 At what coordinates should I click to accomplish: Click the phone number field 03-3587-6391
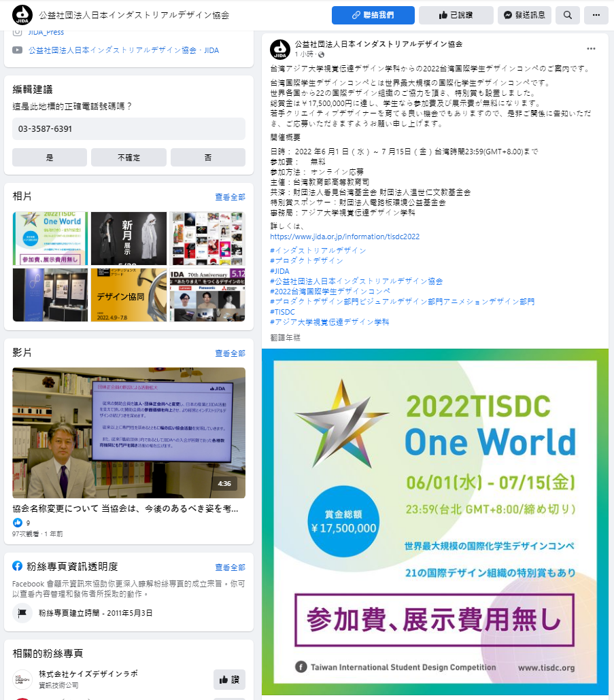[128, 128]
